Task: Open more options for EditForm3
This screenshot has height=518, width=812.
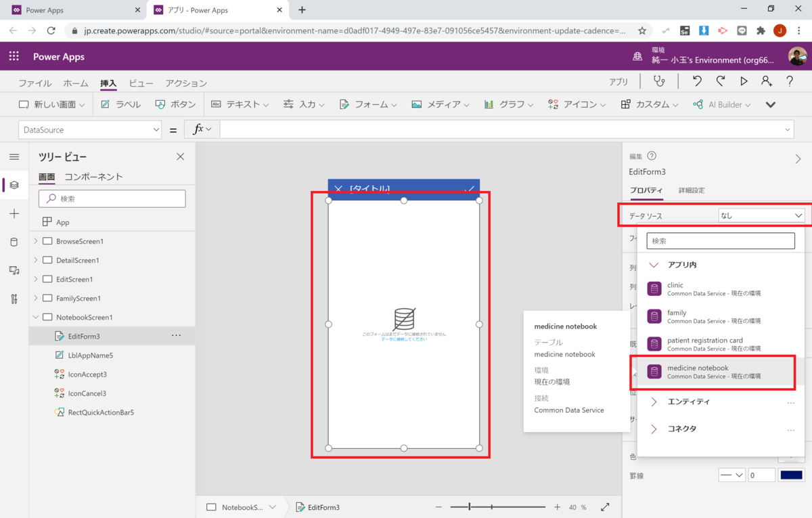Action: [x=176, y=336]
